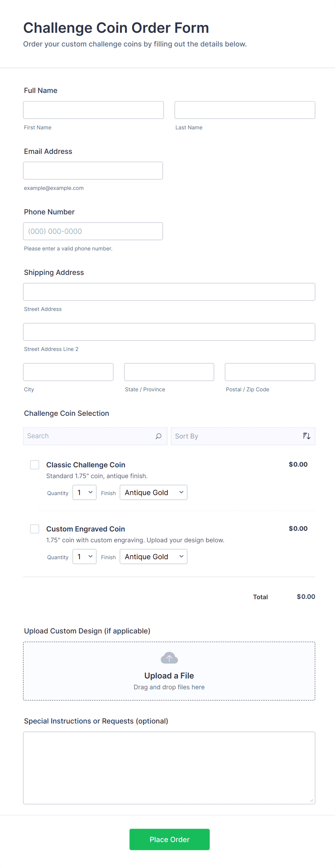Screen dimensions: 335x868
Task: Open the Finish dropdown for Custom Engraved Coin
Action: 153,556
